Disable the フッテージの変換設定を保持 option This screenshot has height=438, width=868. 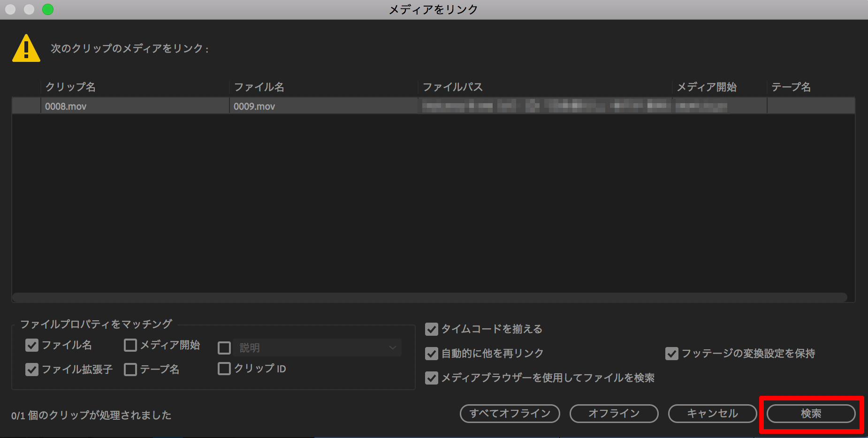(671, 354)
